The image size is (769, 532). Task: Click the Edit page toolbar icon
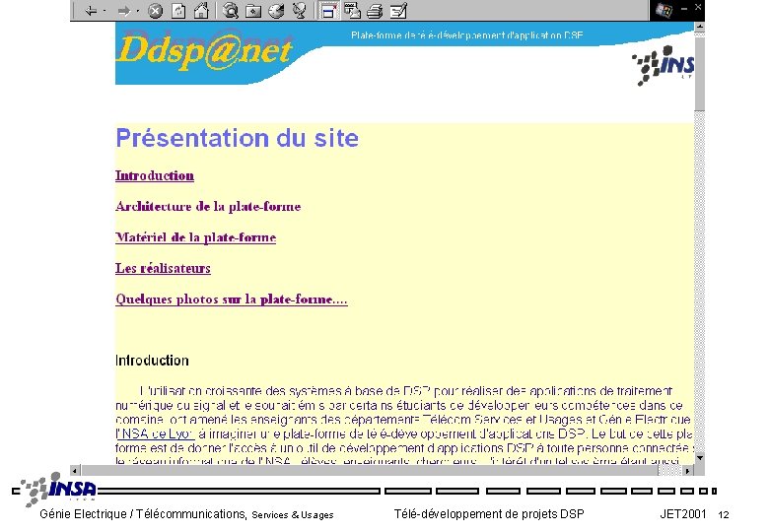tap(398, 10)
